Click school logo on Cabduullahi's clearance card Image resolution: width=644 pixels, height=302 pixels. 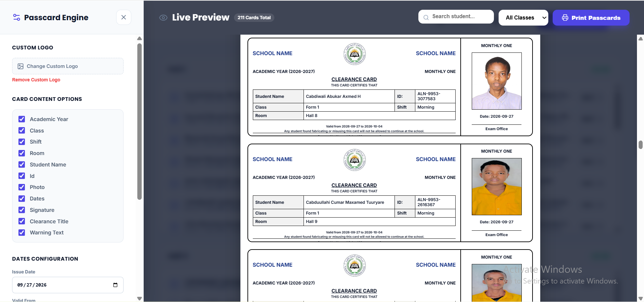354,160
